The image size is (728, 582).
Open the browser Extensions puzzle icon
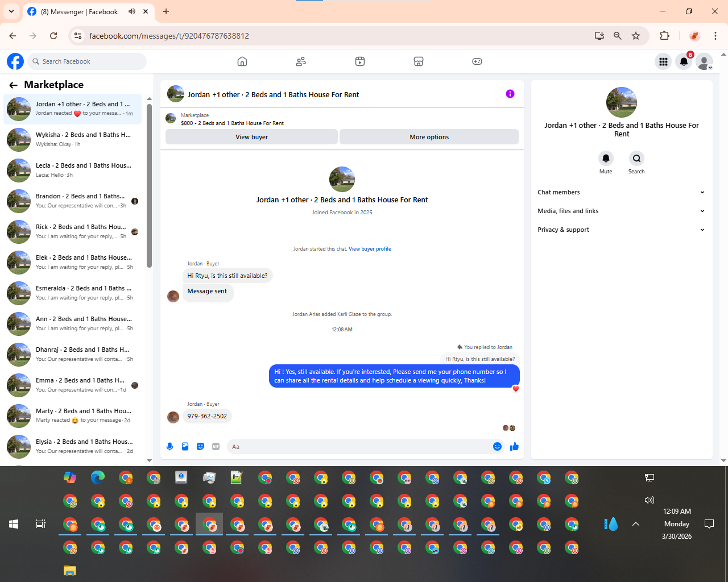point(664,36)
